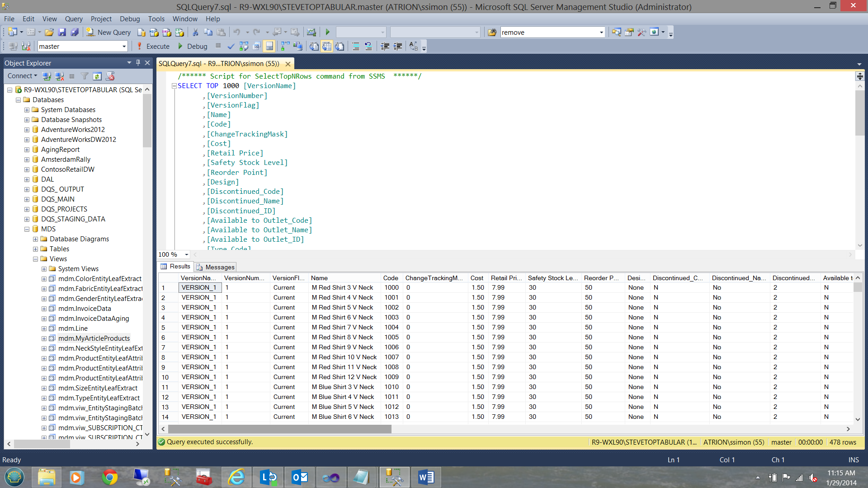868x488 pixels.
Task: Click the Parse checkmark icon
Action: [231, 47]
